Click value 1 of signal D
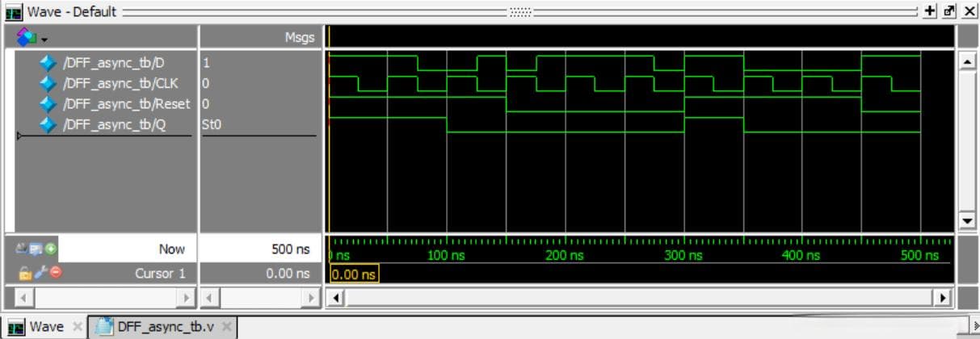Image resolution: width=980 pixels, height=339 pixels. pos(206,62)
